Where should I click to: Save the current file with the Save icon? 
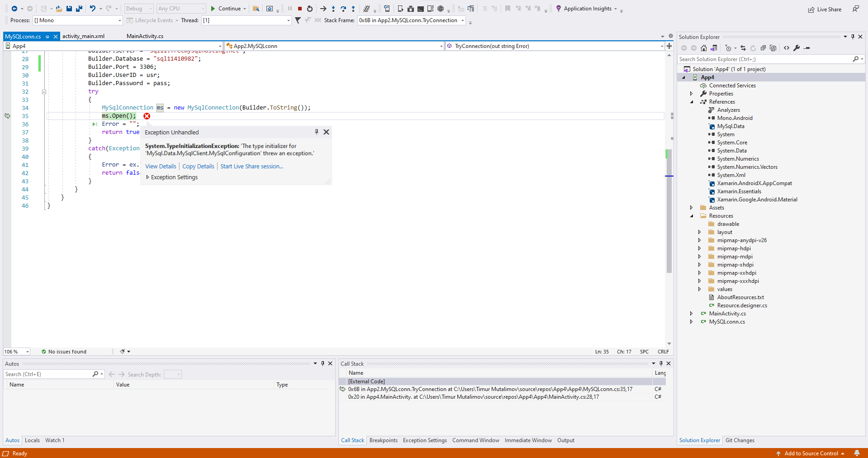coord(69,9)
